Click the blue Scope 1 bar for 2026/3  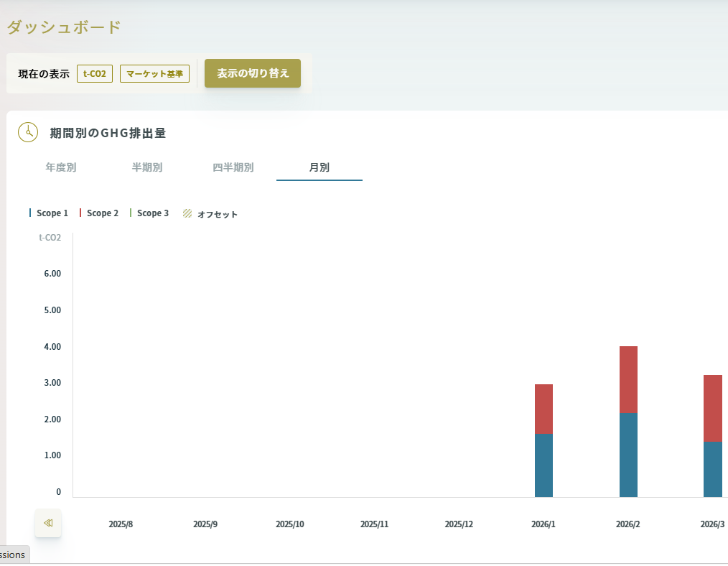[x=712, y=469]
